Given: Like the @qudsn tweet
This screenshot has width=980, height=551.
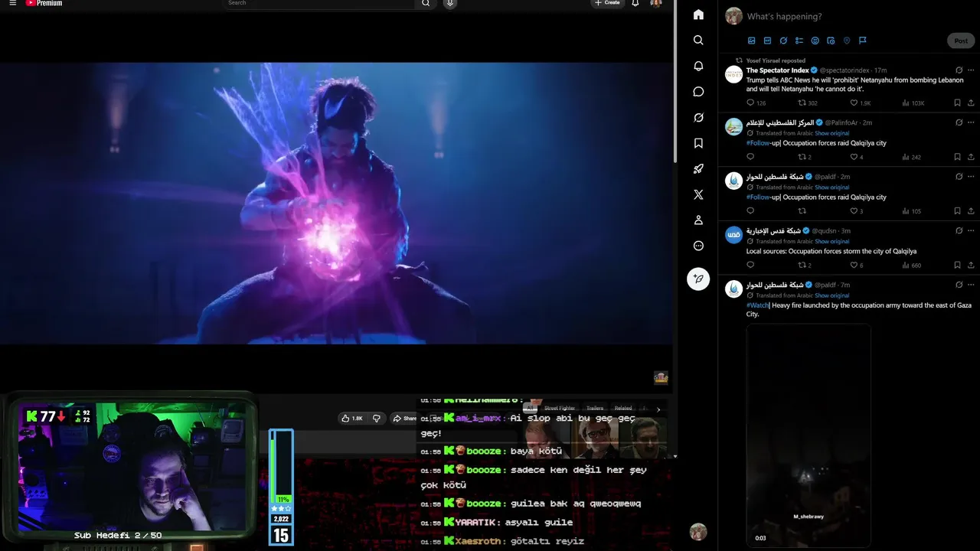Looking at the screenshot, I should point(854,265).
